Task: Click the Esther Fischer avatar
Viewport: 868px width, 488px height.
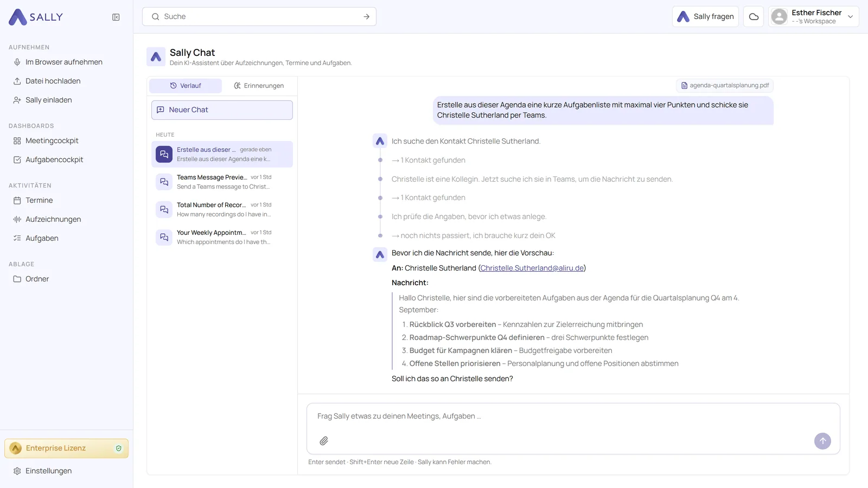Action: click(x=779, y=17)
